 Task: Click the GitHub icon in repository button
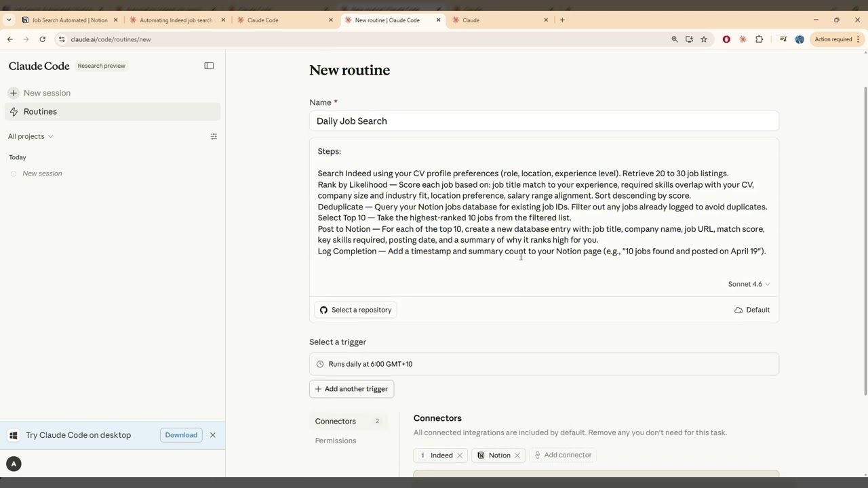click(323, 310)
